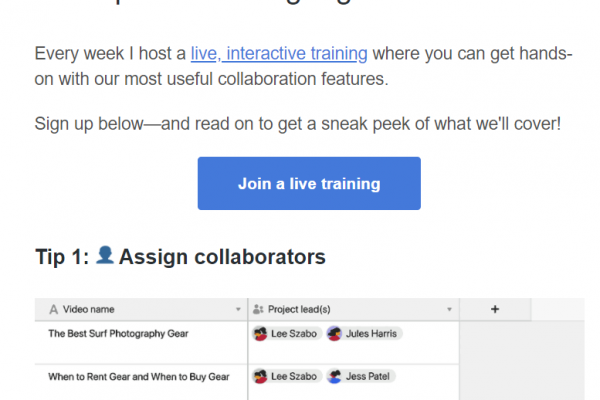Click the Project lead(s) column header text
600x400 pixels.
(x=299, y=309)
